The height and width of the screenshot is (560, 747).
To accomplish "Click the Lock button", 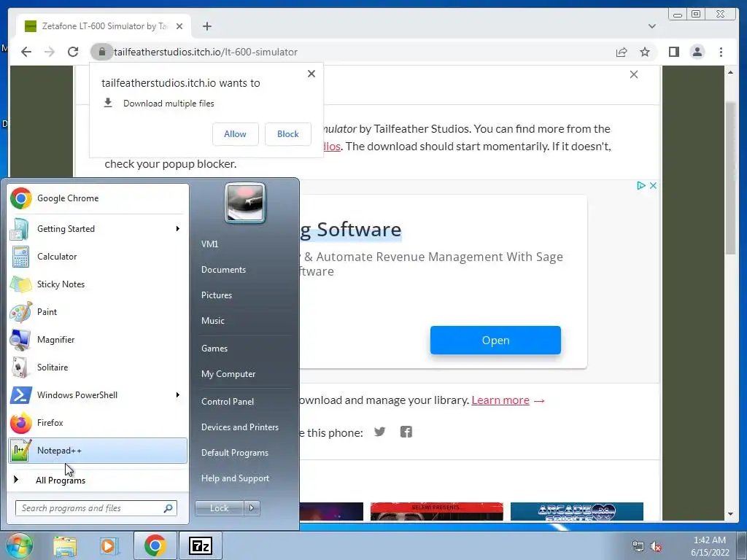I will 219,508.
